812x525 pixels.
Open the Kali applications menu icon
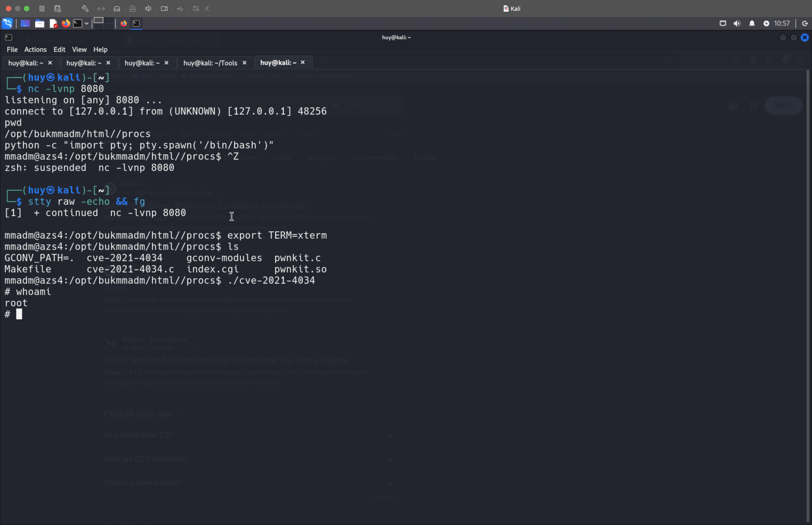[x=7, y=23]
